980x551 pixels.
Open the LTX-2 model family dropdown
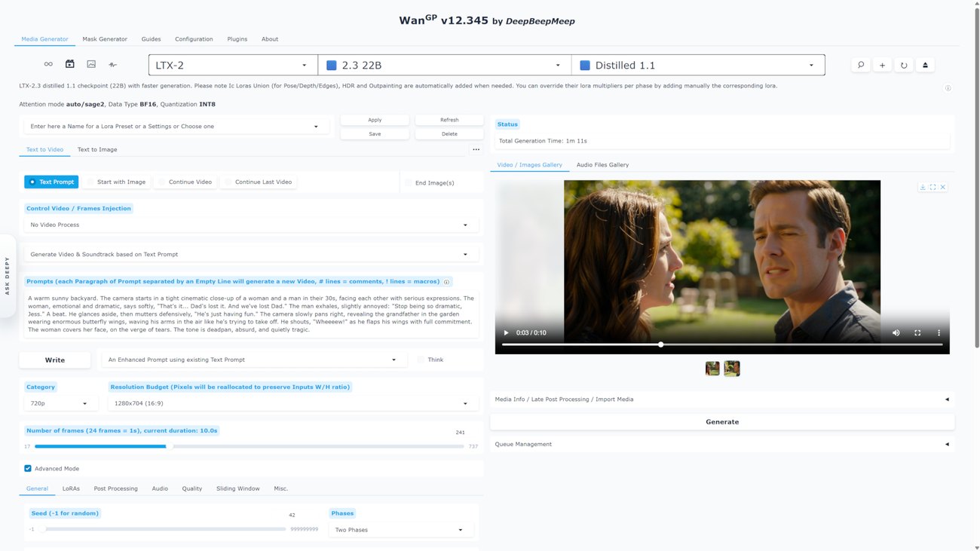(x=233, y=65)
